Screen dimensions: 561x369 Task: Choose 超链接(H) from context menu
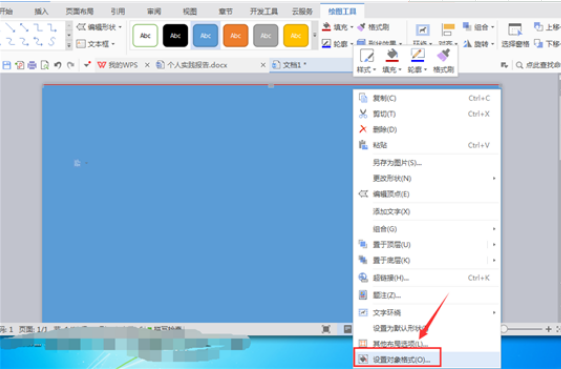(427, 278)
